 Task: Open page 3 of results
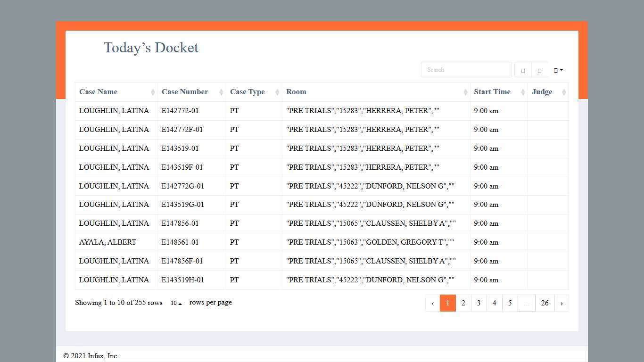pyautogui.click(x=479, y=303)
